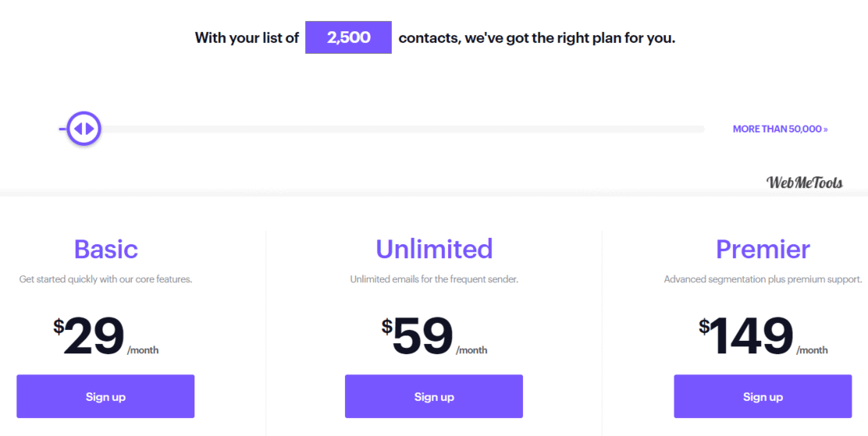
Task: Click the $149 per month price
Action: [763, 336]
